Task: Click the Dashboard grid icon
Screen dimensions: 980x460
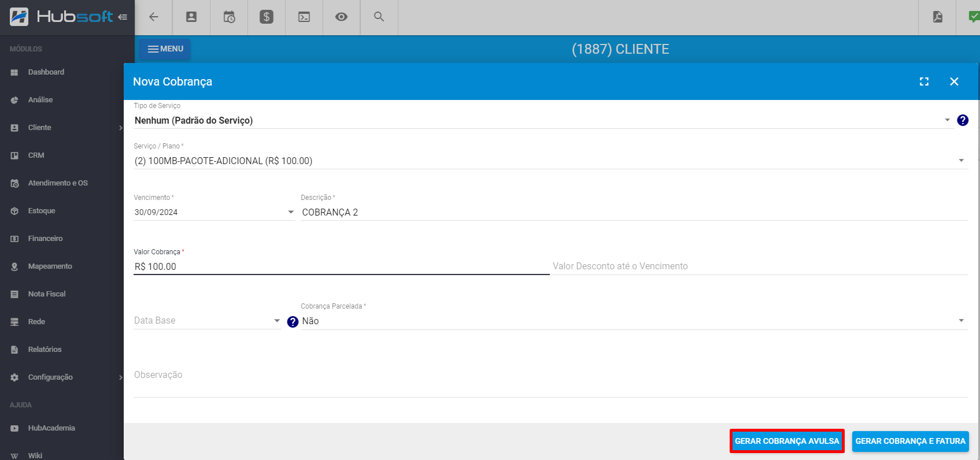Action: click(14, 72)
